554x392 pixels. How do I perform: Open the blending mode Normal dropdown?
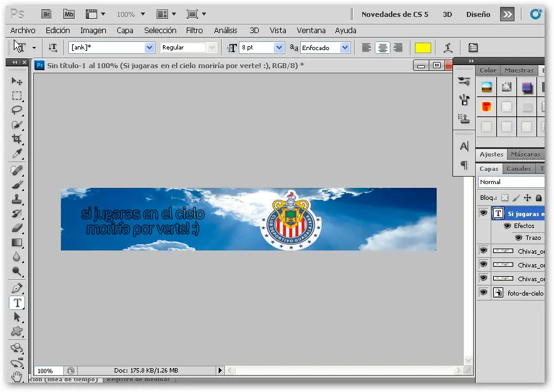tap(511, 182)
